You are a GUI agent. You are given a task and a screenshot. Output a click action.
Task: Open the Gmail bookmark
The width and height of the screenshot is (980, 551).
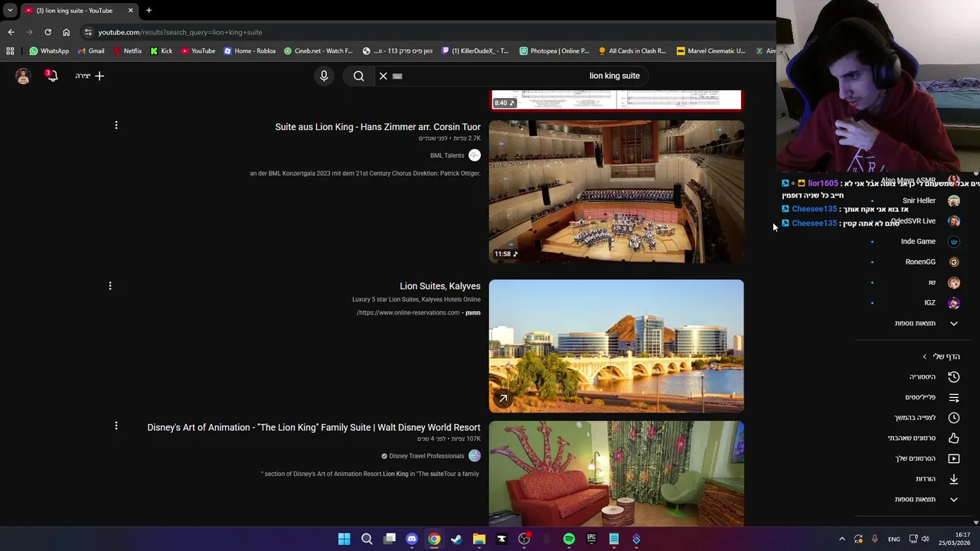tap(91, 51)
